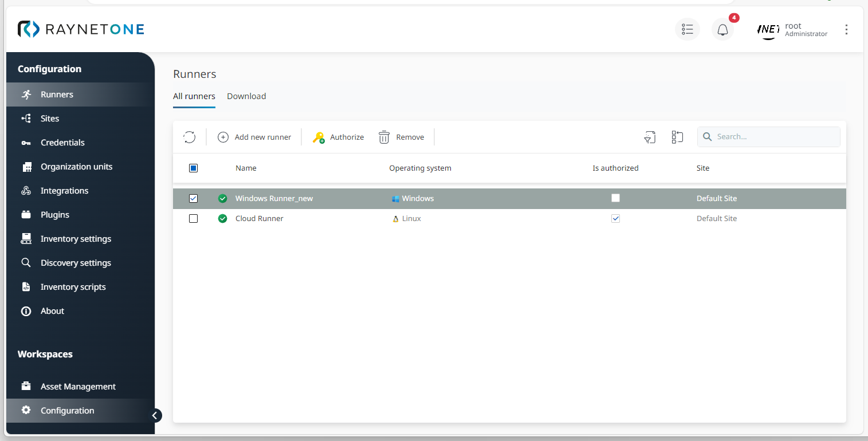868x441 pixels.
Task: Remove the selected Windows Runner_new
Action: tap(402, 137)
